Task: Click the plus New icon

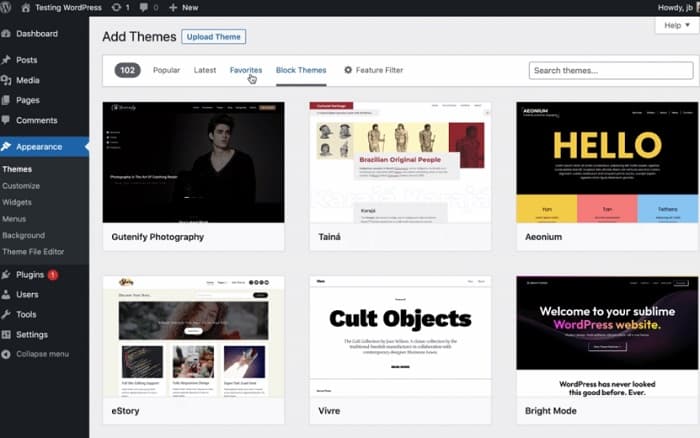Action: click(x=173, y=8)
